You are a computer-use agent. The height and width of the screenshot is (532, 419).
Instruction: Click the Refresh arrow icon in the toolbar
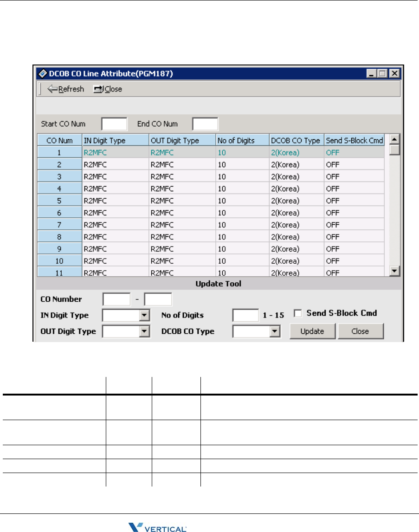click(52, 89)
